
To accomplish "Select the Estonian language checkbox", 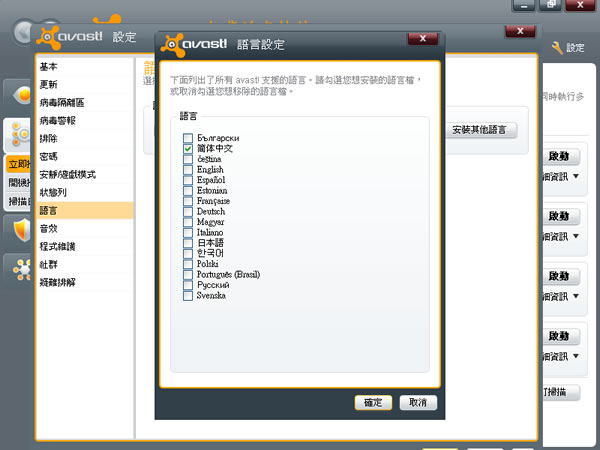I will click(x=188, y=191).
